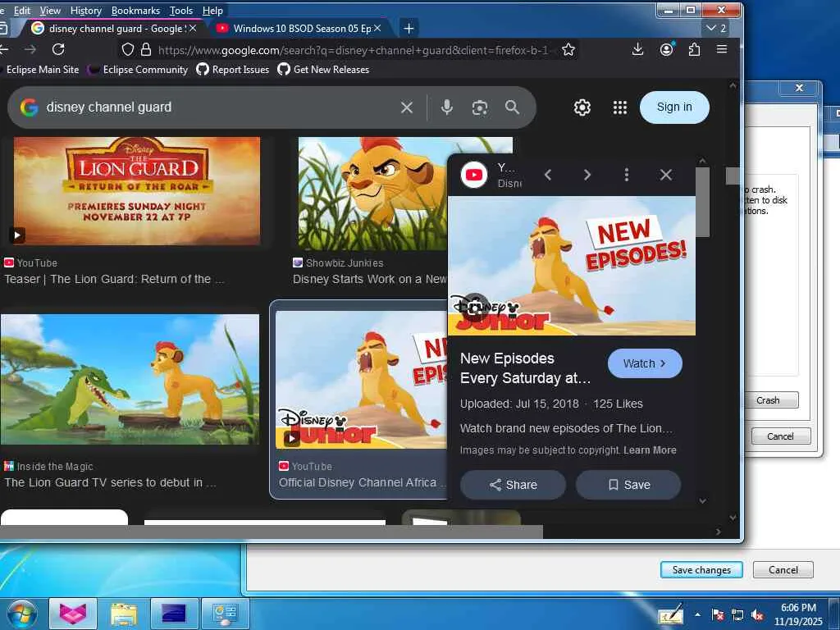Open the Tools menu
The height and width of the screenshot is (630, 840).
click(x=181, y=11)
